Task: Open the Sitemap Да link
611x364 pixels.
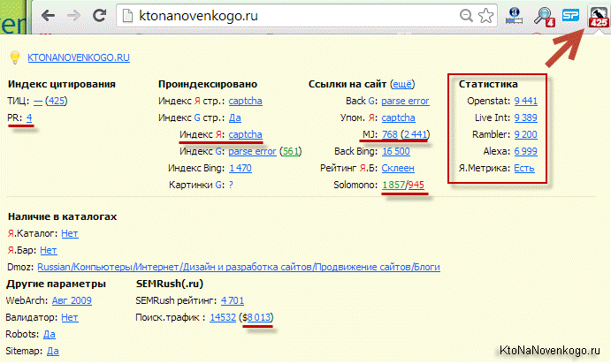Action: 53,351
